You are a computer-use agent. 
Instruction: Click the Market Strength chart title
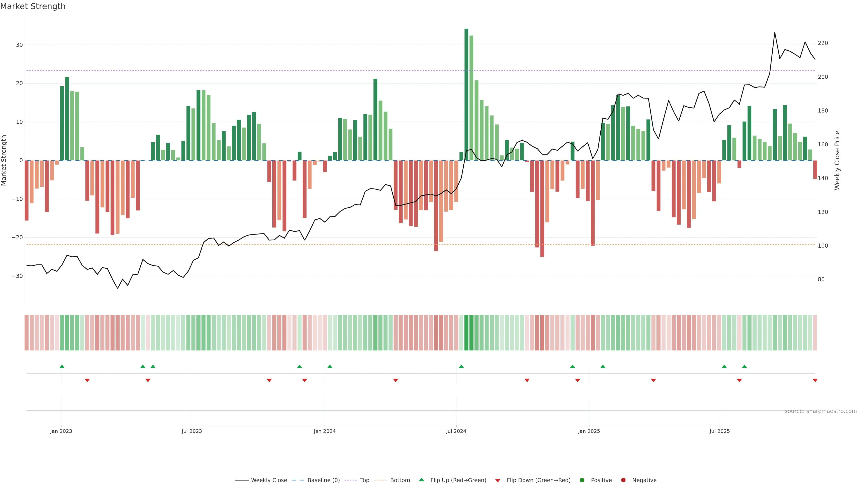[x=33, y=6]
